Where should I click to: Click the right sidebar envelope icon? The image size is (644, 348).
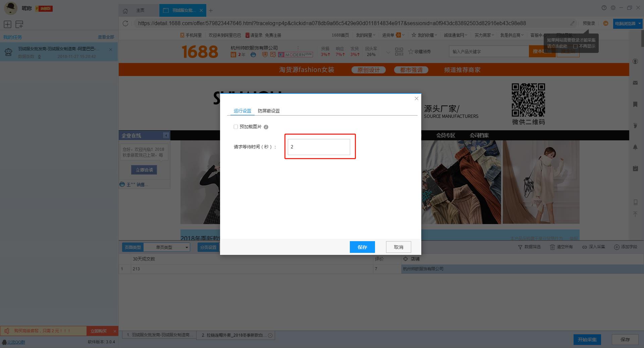click(x=635, y=82)
